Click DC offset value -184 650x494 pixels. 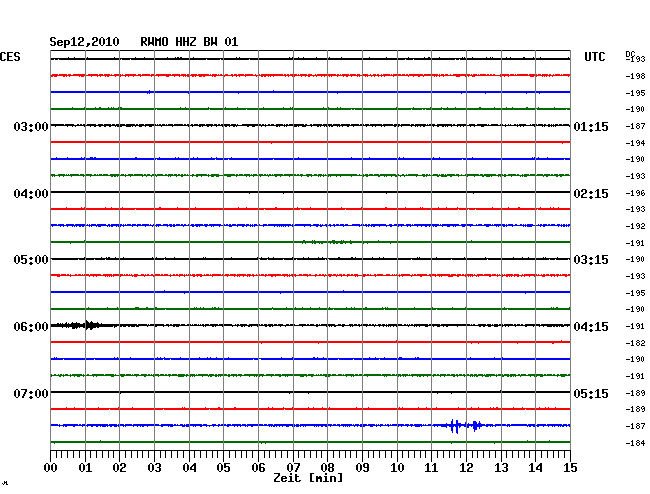point(635,443)
